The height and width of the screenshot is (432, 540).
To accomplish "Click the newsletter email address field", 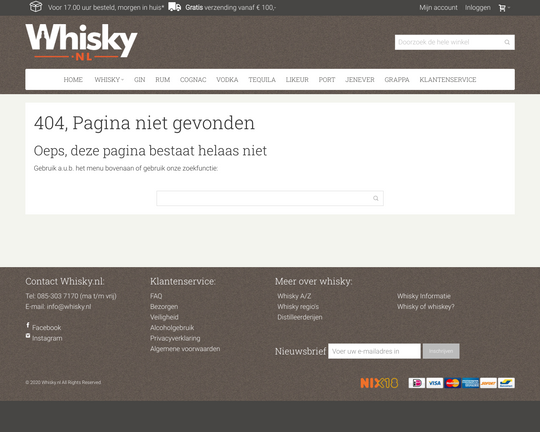I will click(374, 351).
